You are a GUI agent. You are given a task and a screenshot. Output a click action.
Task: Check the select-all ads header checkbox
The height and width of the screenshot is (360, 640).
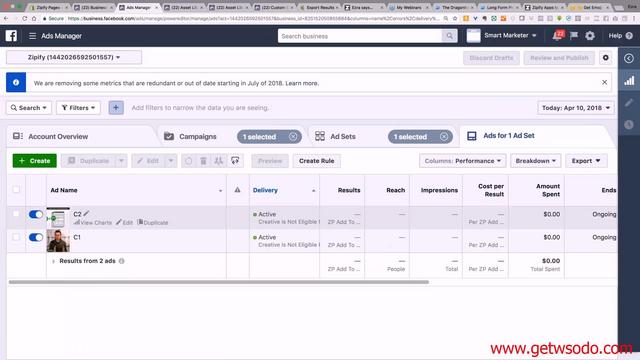coord(16,189)
